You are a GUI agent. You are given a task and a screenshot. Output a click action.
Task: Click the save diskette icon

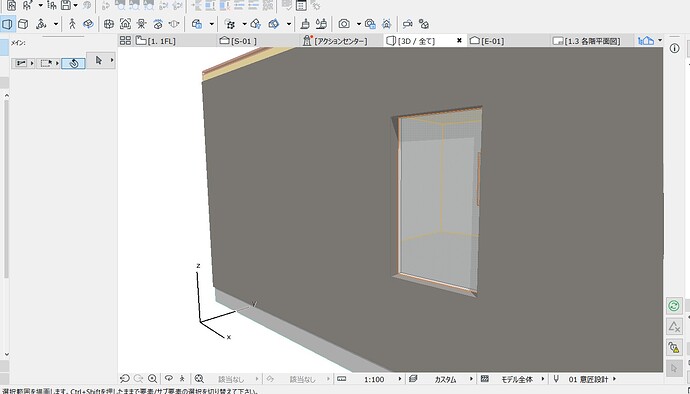point(66,5)
